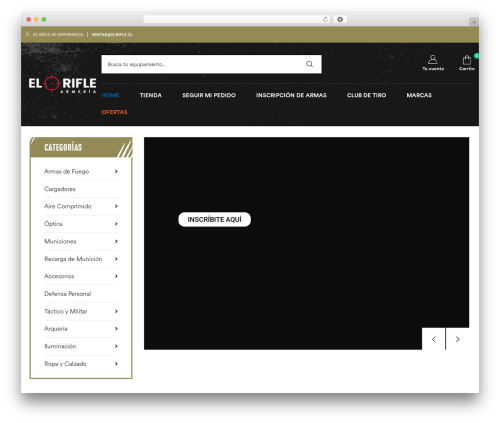This screenshot has width=500, height=423.
Task: Open the Tu cuenta account icon
Action: pos(433,63)
